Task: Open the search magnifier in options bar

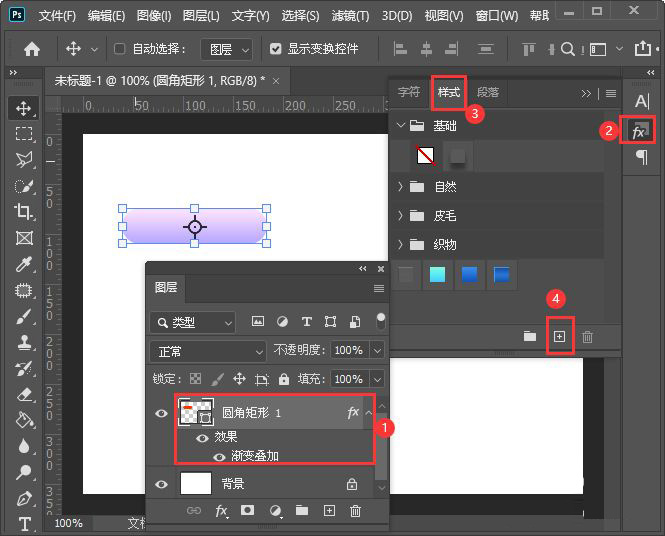Action: (567, 49)
